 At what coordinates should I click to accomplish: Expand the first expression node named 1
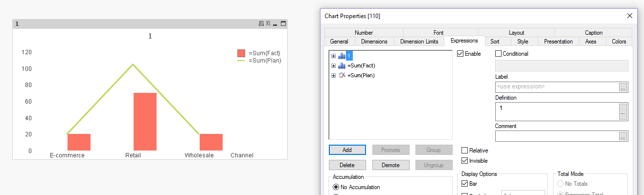(x=333, y=56)
